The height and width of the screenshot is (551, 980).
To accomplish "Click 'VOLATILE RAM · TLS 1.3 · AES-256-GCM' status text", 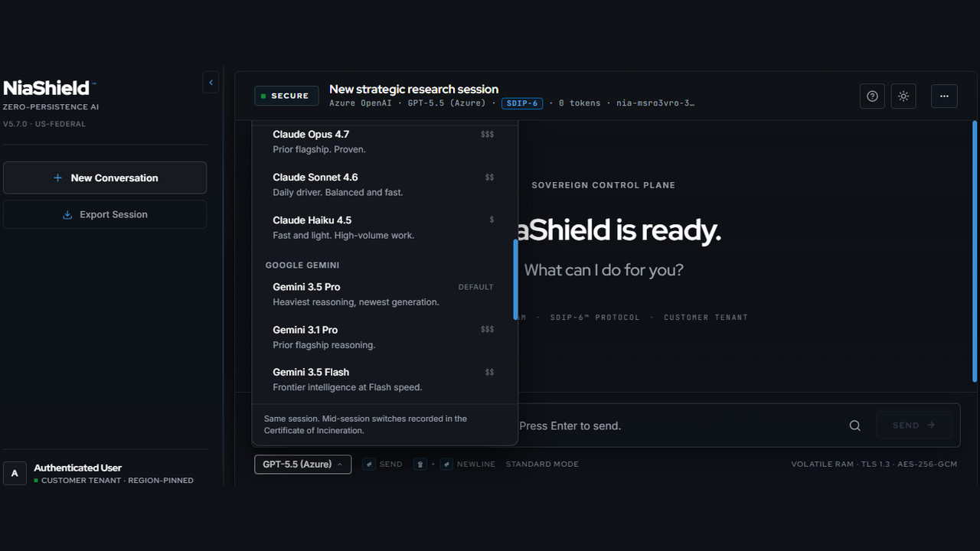I will pyautogui.click(x=874, y=464).
